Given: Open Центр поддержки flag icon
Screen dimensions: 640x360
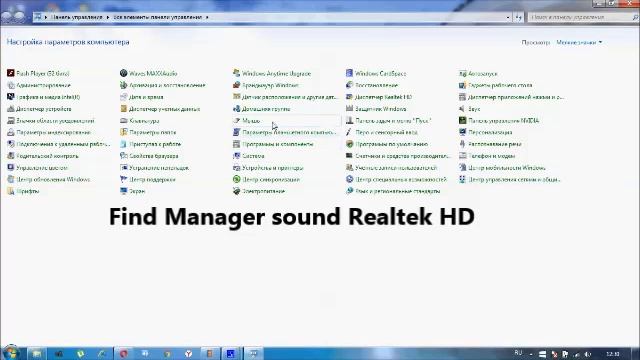Looking at the screenshot, I should [124, 179].
